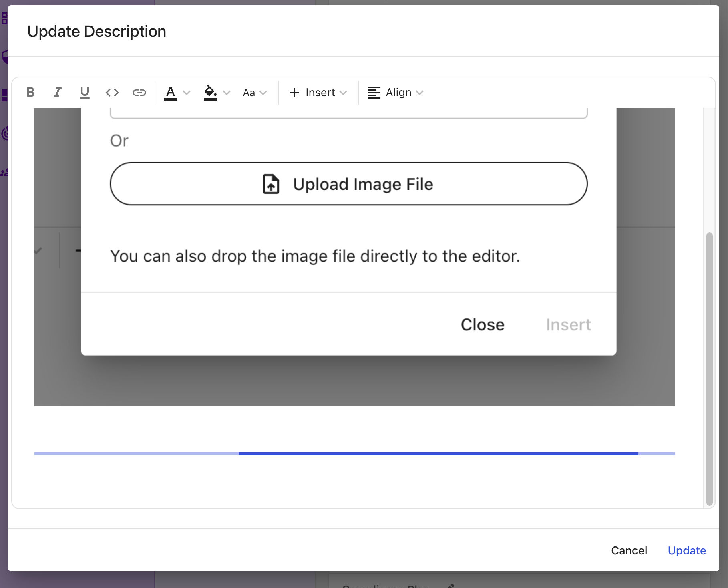Toggle italic formatting in toolbar
Screen dimensions: 728x588
58,92
